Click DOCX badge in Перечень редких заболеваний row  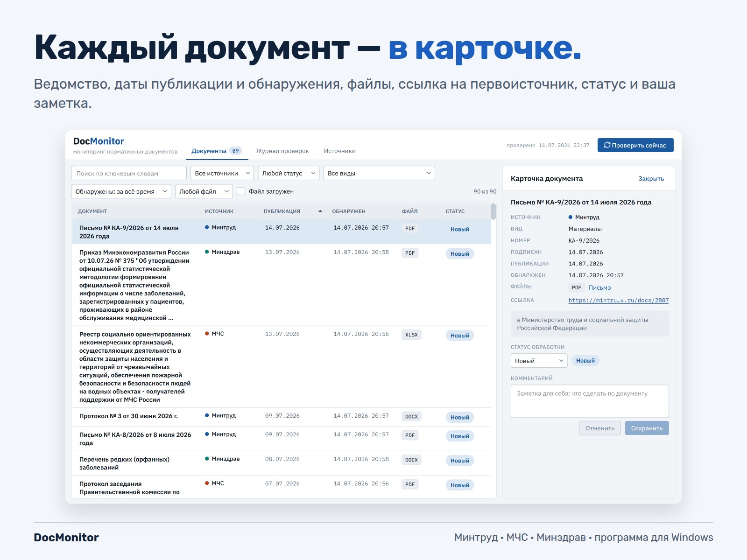click(411, 460)
